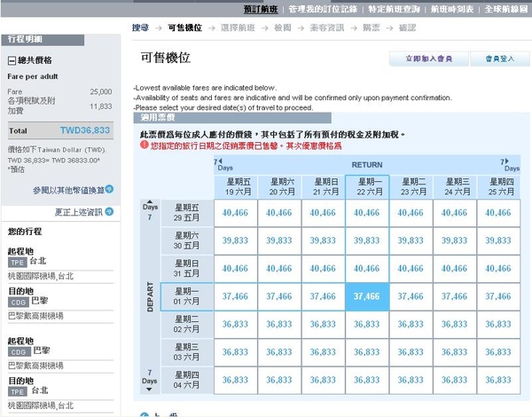The height and width of the screenshot is (417, 532).
Task: Open 管理我的訂位記錄 menu item
Action: (x=323, y=9)
